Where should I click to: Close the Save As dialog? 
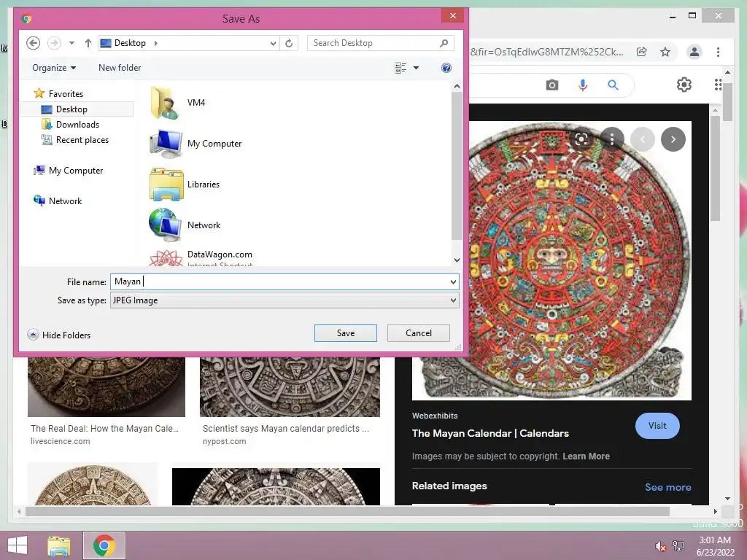point(452,16)
